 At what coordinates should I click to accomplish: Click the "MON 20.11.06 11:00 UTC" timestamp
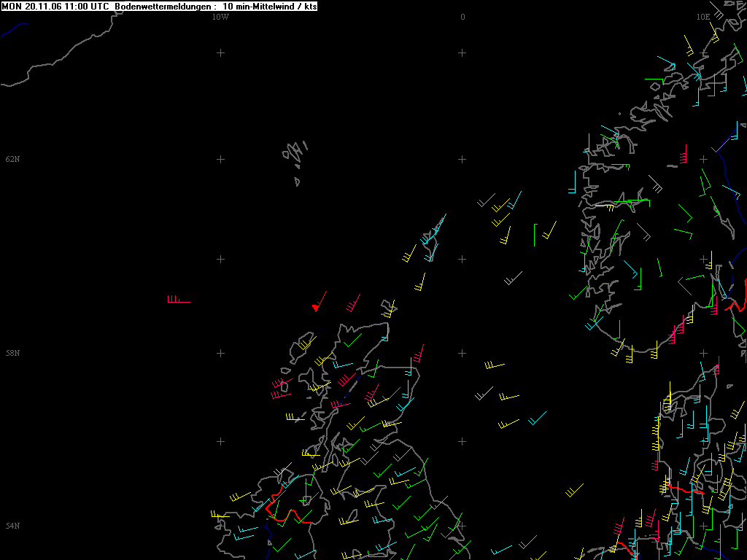pyautogui.click(x=55, y=6)
